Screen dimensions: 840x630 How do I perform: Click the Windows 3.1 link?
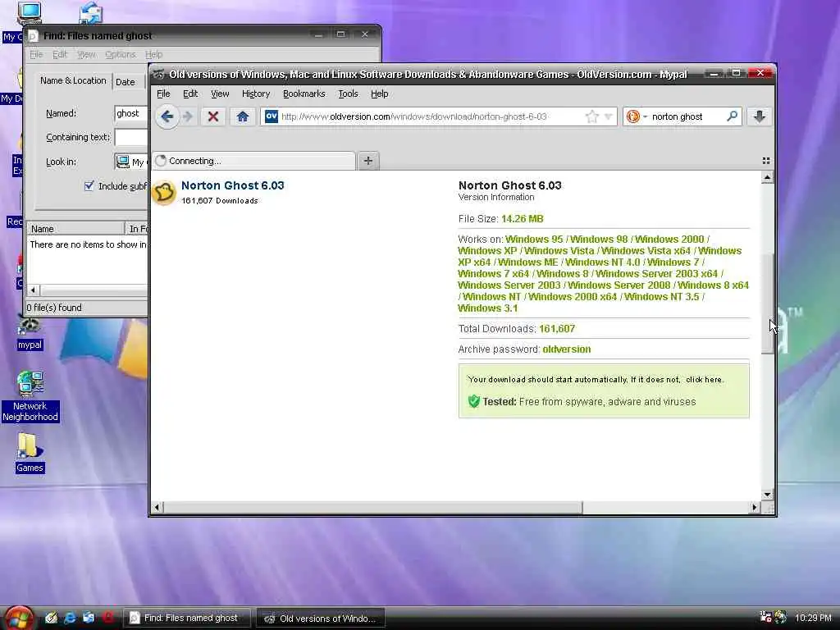click(x=487, y=308)
